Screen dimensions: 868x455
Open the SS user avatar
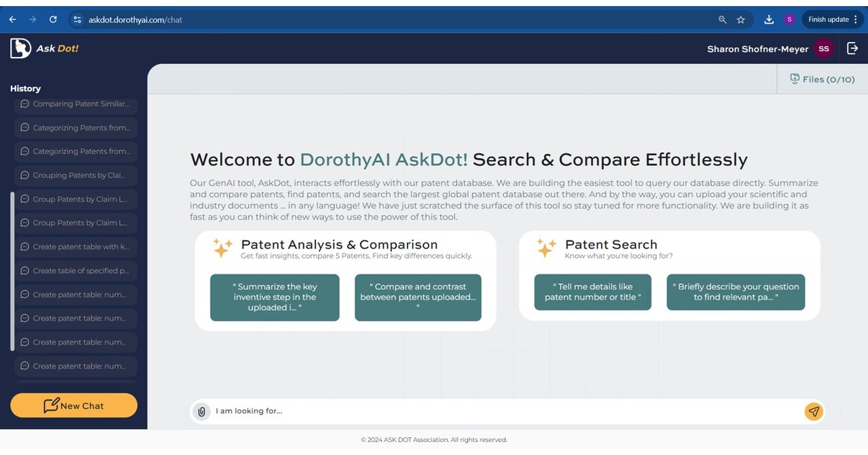[x=824, y=49]
